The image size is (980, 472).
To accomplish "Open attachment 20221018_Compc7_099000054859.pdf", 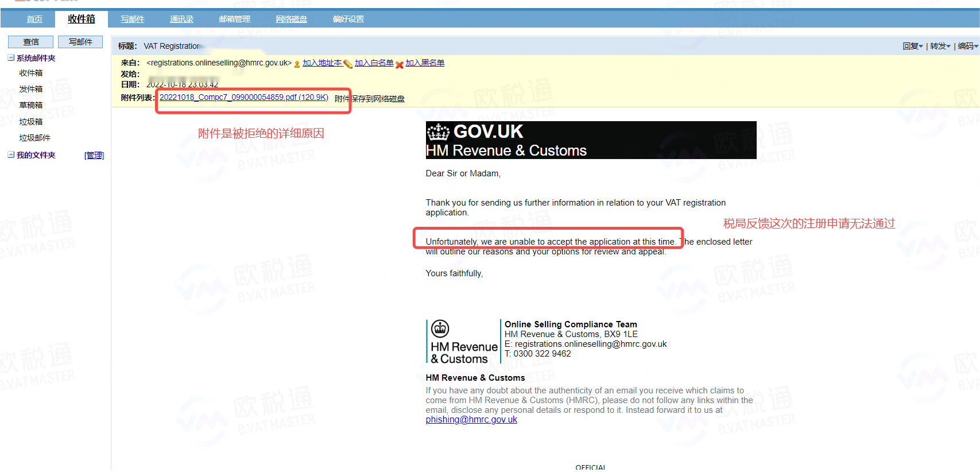I will click(244, 98).
